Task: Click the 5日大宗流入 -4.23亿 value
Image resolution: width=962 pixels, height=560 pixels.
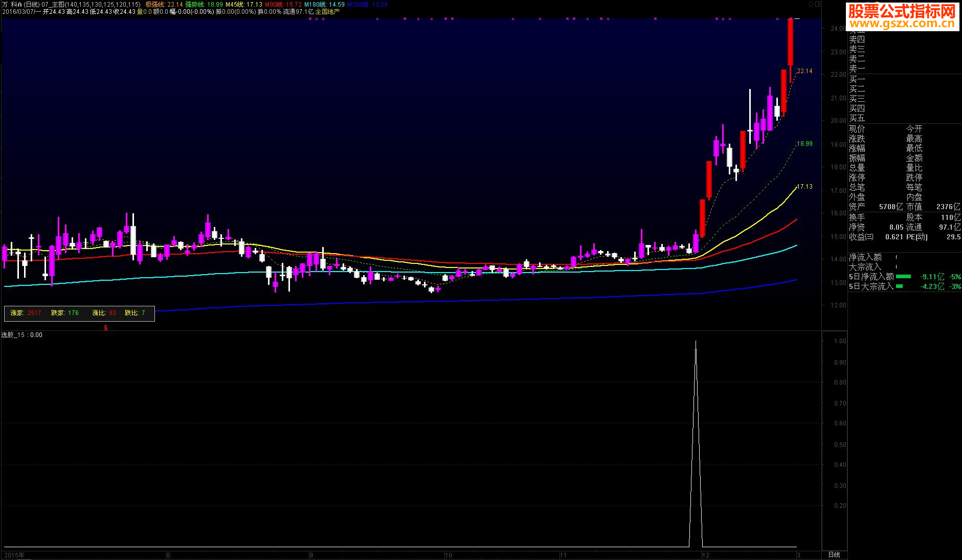Action: pos(932,286)
